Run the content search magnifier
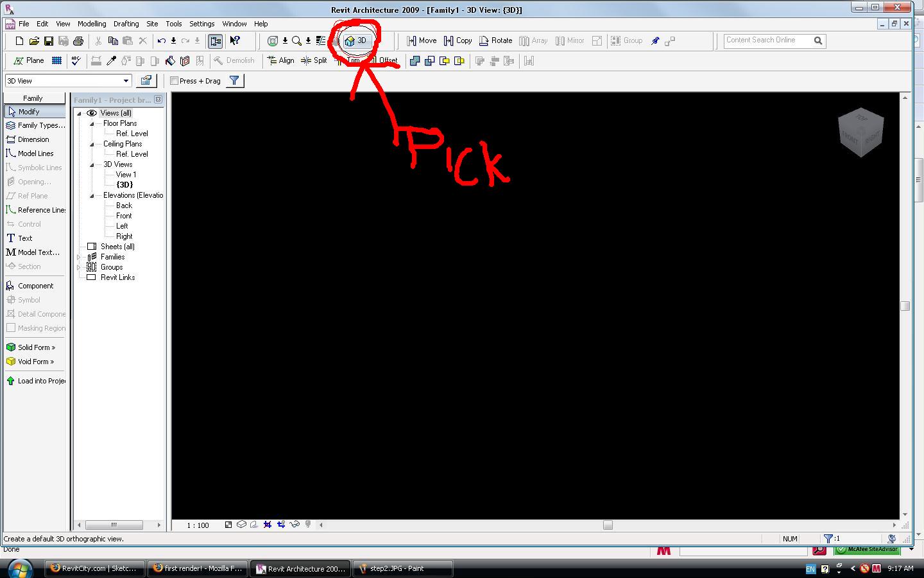 click(x=818, y=40)
